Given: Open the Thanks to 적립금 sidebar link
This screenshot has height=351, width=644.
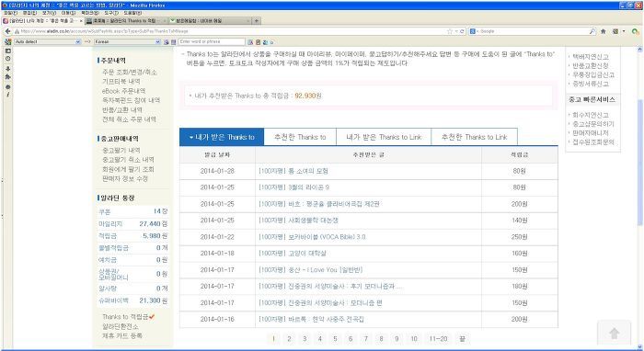Looking at the screenshot, I should 125,317.
